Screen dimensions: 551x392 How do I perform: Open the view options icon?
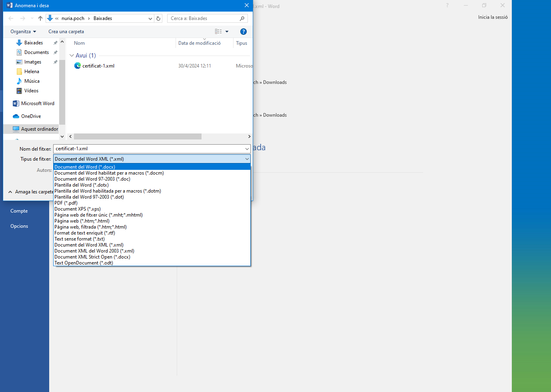(218, 32)
